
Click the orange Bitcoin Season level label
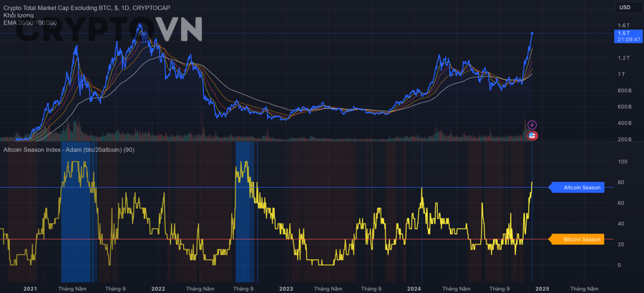pos(577,239)
